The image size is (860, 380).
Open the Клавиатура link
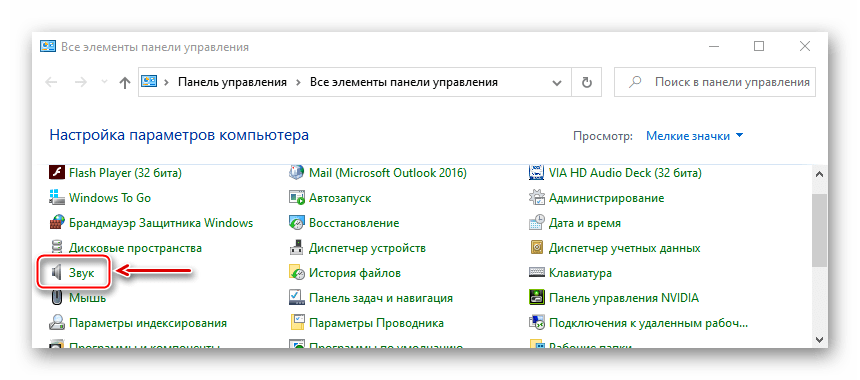point(580,273)
